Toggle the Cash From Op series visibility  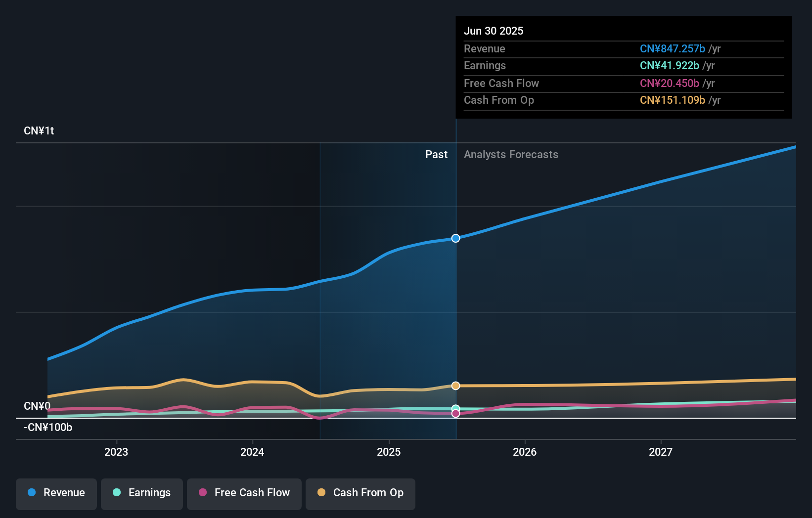[x=360, y=493]
